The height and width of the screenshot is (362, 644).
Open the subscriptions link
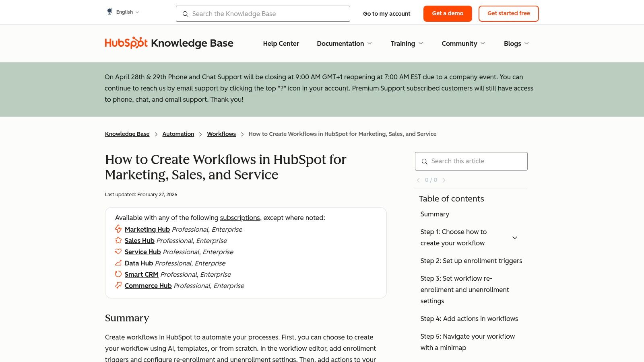tap(240, 218)
